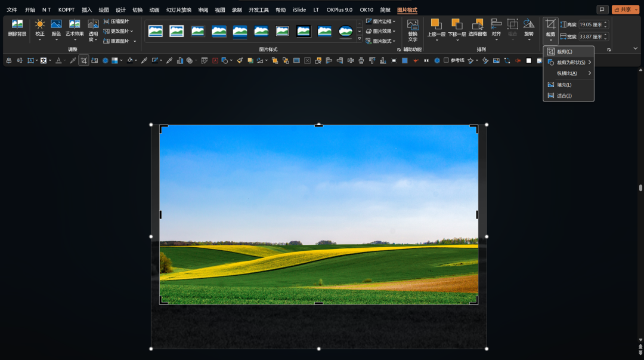Screen dimensions: 644x360
Task: Choose 填充(L) Fill from crop menu
Action: click(568, 85)
